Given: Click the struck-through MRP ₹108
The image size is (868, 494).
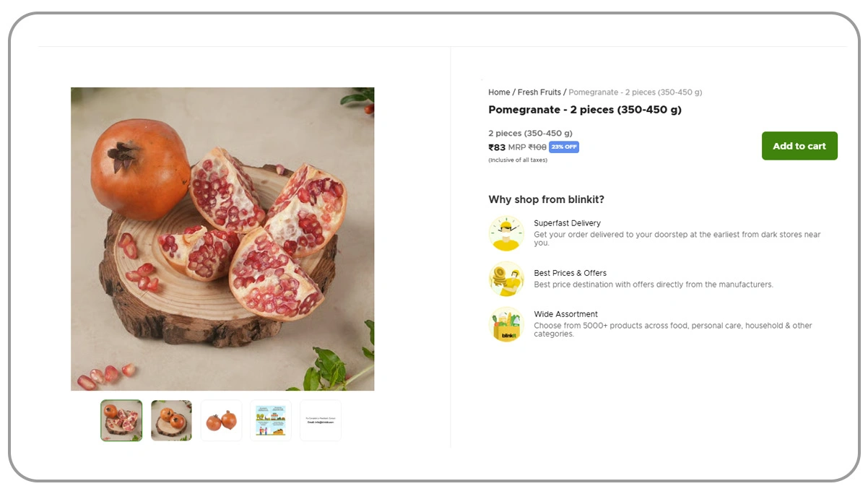Looking at the screenshot, I should [537, 147].
